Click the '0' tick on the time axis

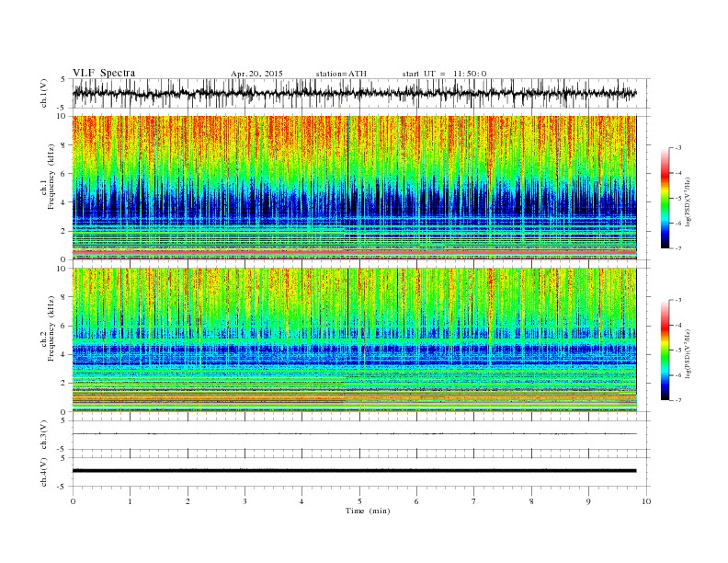point(73,501)
